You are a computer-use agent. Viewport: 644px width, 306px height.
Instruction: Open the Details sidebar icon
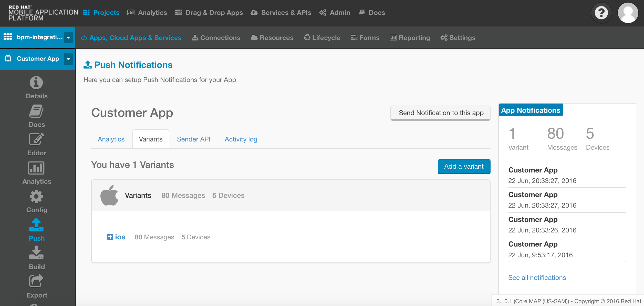pos(36,83)
